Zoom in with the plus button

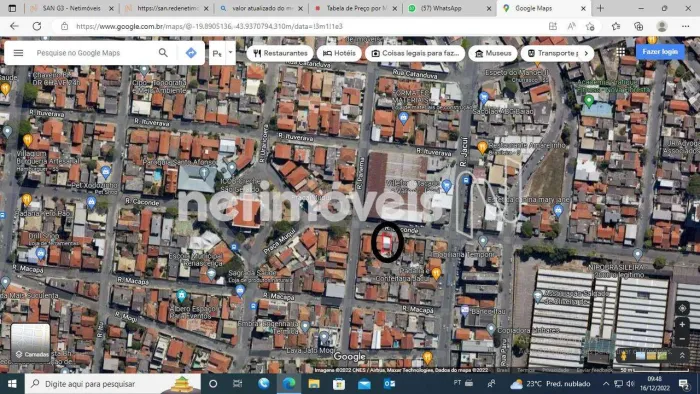tap(682, 325)
